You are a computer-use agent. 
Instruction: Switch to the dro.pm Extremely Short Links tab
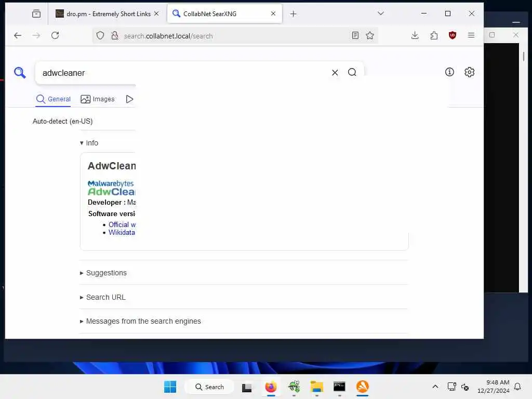(x=107, y=14)
